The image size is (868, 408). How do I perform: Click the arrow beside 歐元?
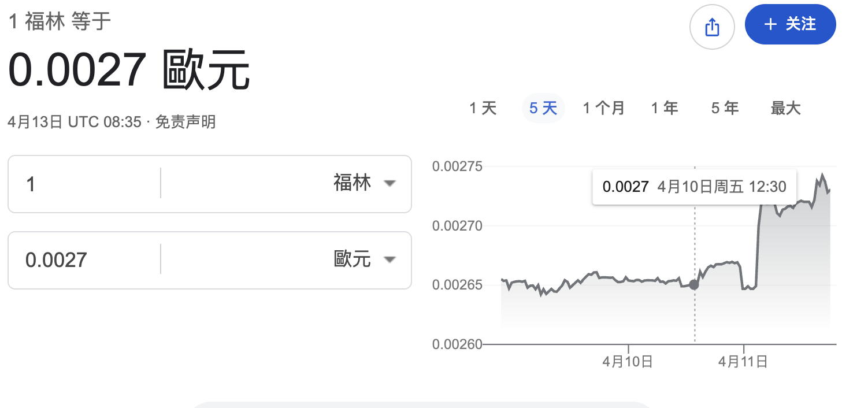click(x=390, y=259)
